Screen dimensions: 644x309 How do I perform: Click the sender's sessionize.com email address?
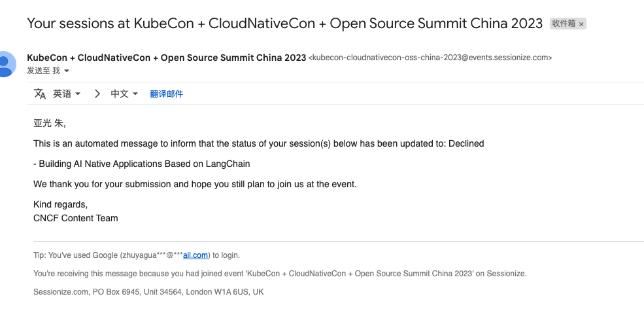click(430, 58)
